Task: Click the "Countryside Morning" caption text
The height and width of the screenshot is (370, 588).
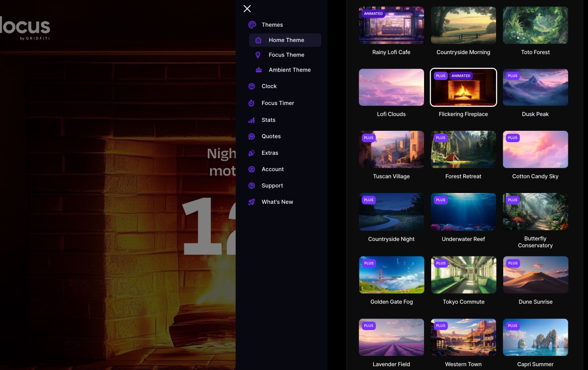Action: pyautogui.click(x=464, y=52)
